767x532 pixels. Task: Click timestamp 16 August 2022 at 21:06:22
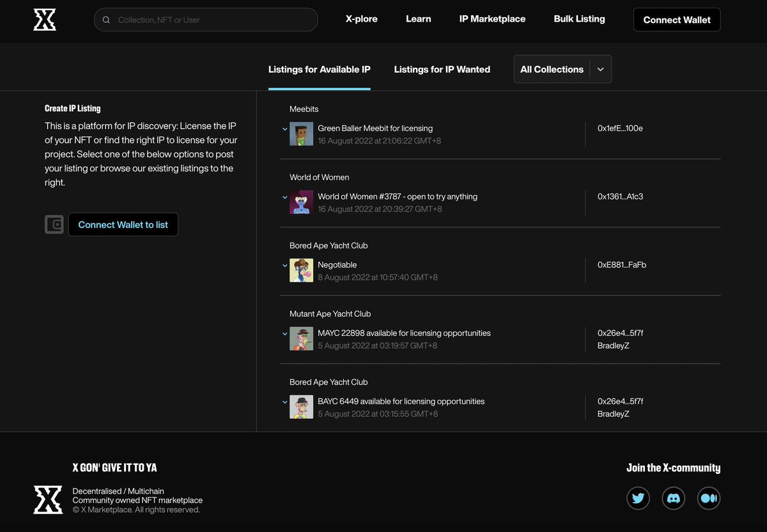(x=379, y=141)
